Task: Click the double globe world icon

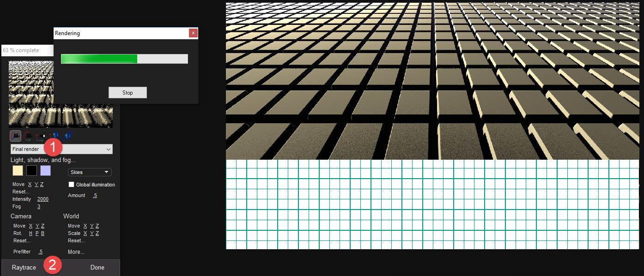Action: click(68, 136)
